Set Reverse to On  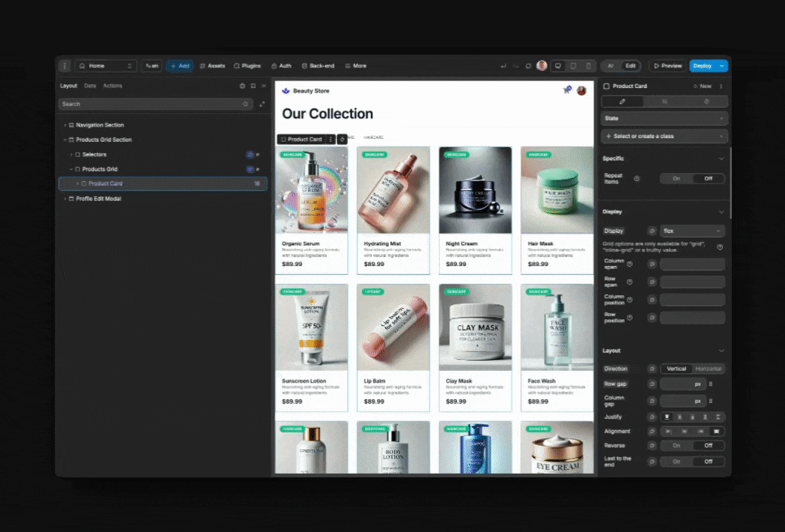[676, 446]
